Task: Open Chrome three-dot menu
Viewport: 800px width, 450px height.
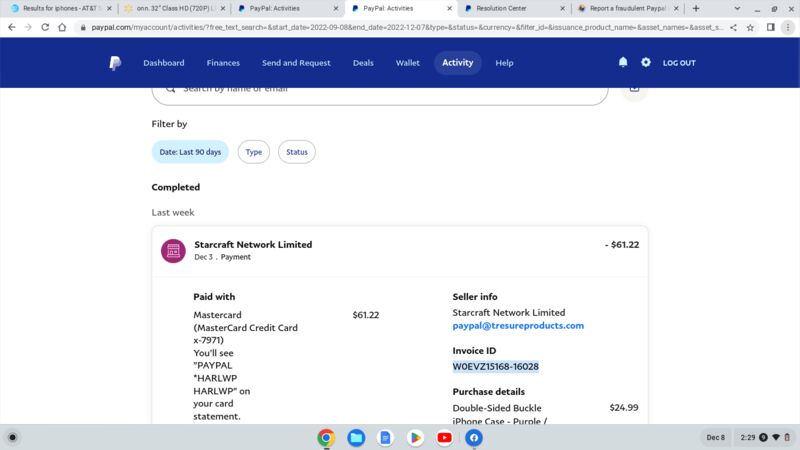Action: click(788, 28)
